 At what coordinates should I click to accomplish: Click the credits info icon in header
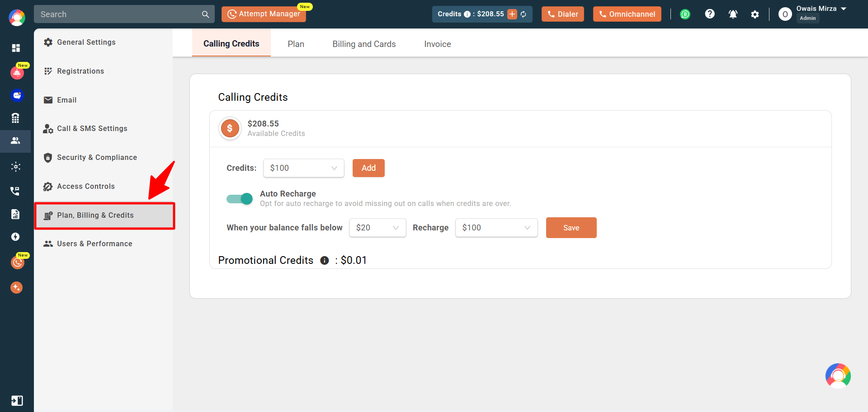coord(467,14)
